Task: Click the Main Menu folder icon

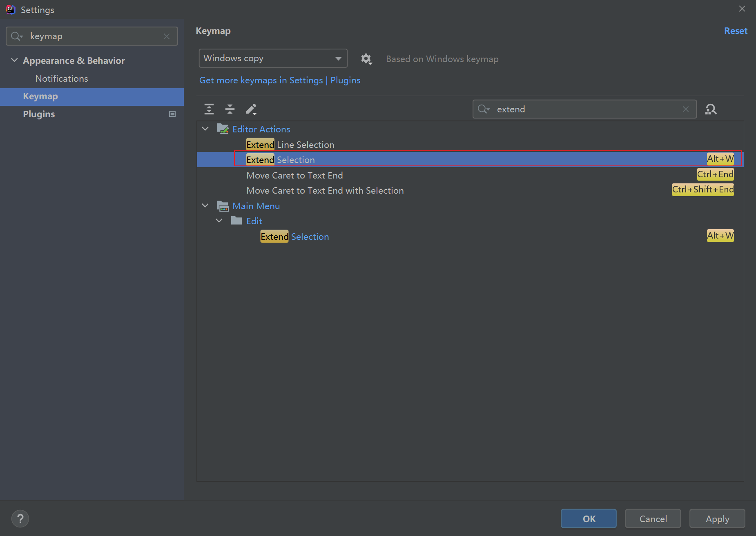Action: coord(223,206)
